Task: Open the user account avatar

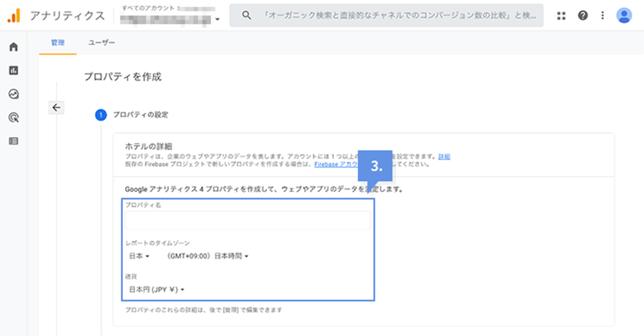Action: pyautogui.click(x=624, y=16)
